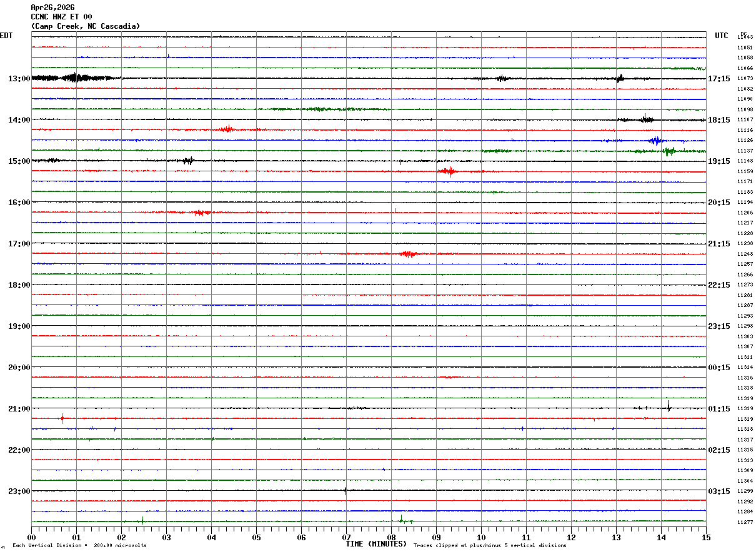Click minute tick 08 on the bottom axis
This screenshot has width=756, height=554.
(x=391, y=537)
